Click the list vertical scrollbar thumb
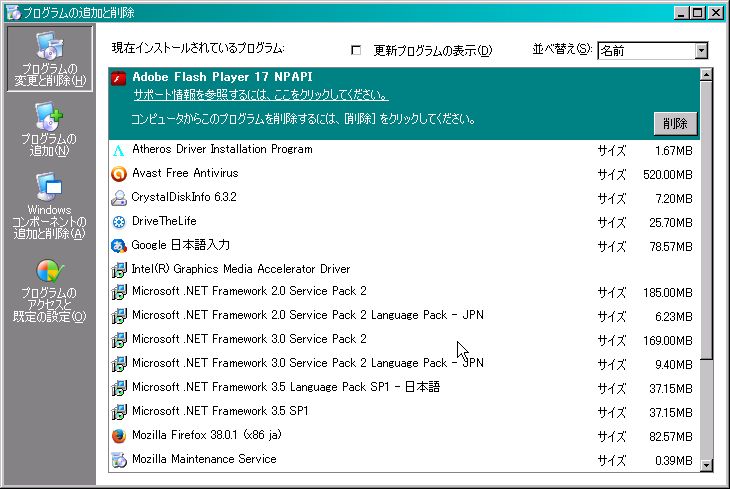The width and height of the screenshot is (730, 489). 706,220
